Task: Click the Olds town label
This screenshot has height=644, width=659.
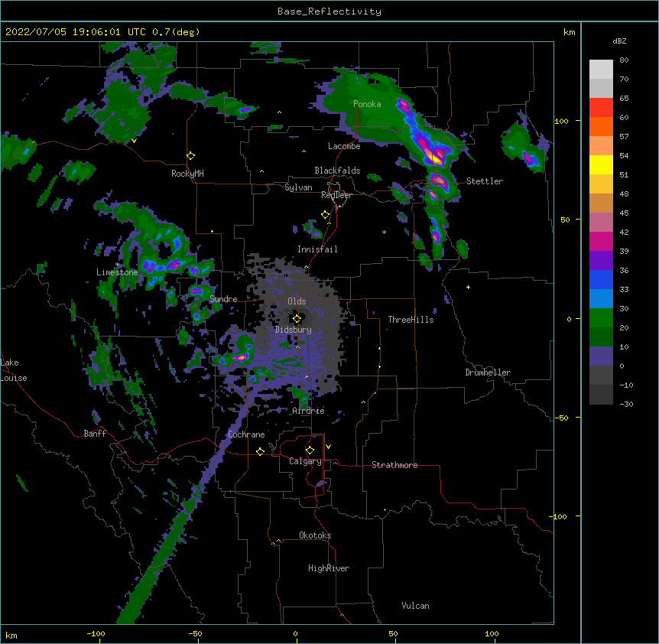Action: tap(297, 301)
